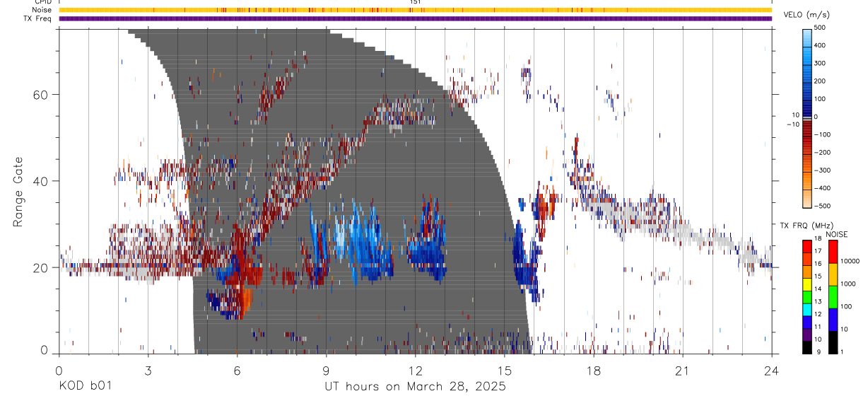Click the purple TX Freq strip above the plot
This screenshot has width=868, height=401.
[415, 18]
